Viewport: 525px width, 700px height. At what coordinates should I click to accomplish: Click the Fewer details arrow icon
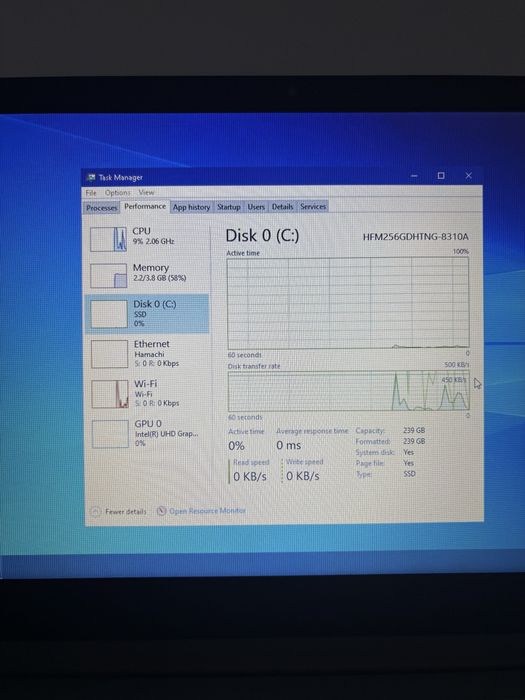[96, 512]
